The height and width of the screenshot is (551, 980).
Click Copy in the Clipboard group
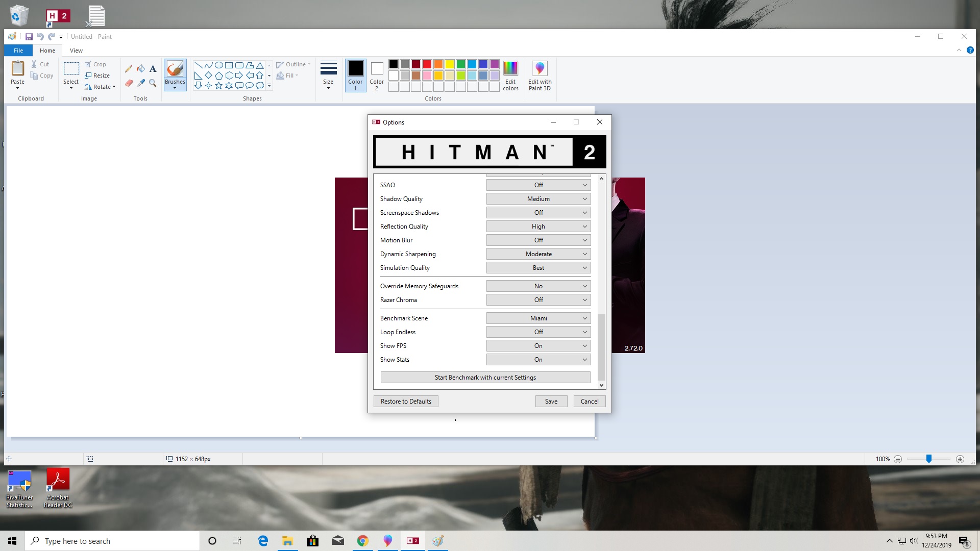click(x=42, y=76)
